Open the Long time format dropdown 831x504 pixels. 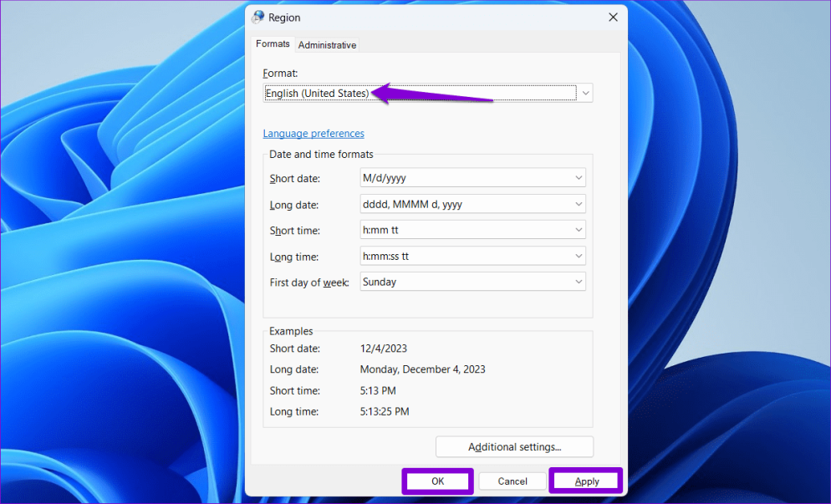579,256
